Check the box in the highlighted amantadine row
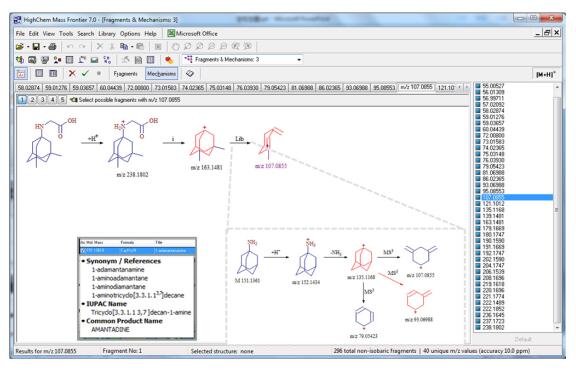The image size is (576, 370). (x=83, y=251)
